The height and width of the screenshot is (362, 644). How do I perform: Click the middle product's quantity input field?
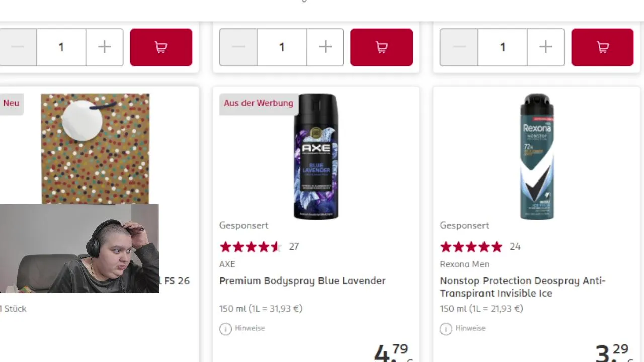click(282, 47)
